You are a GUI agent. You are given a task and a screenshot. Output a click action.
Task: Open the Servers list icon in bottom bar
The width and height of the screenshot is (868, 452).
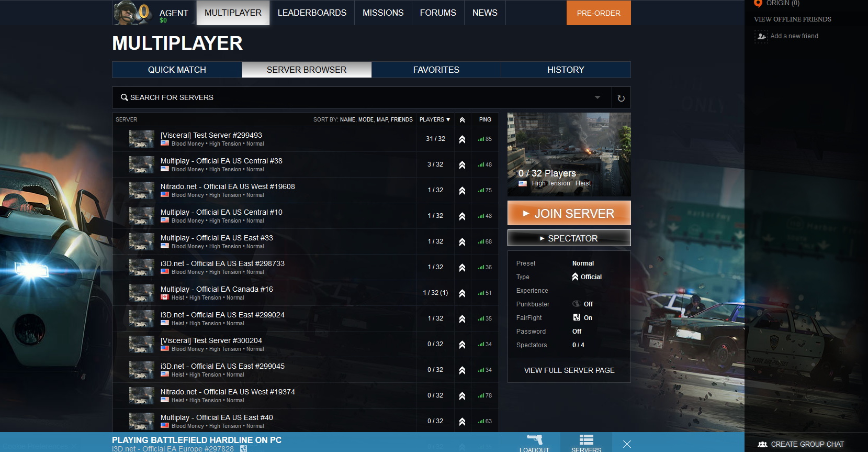point(586,441)
